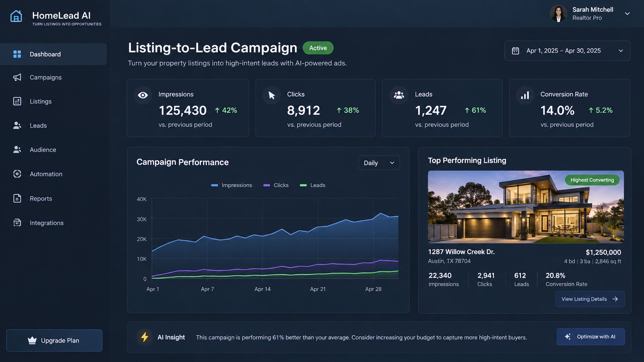Click the 1287 Willow Creek Dr. address
The height and width of the screenshot is (362, 644).
pos(461,252)
